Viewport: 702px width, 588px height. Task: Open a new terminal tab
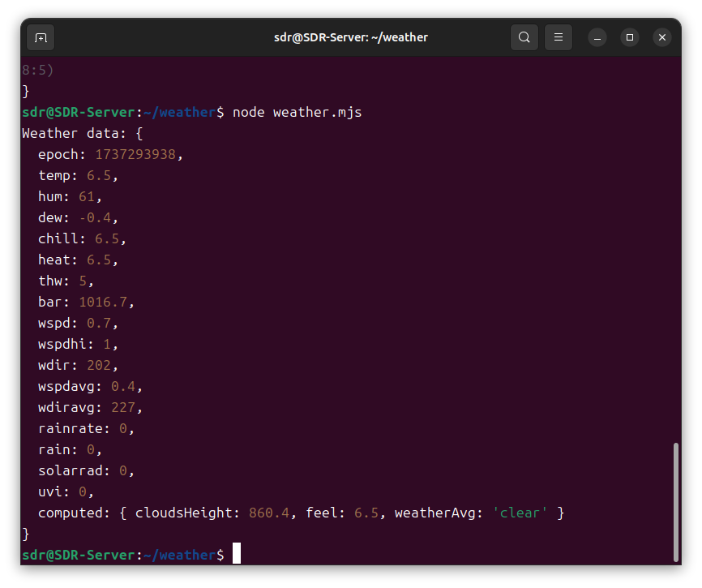point(41,37)
